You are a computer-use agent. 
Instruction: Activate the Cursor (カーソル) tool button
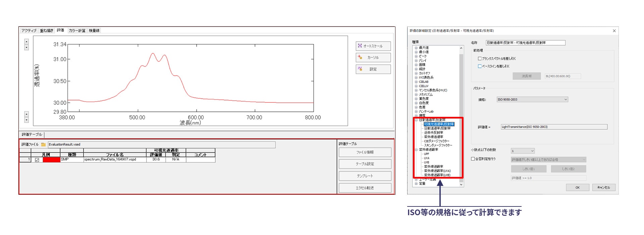coord(373,57)
